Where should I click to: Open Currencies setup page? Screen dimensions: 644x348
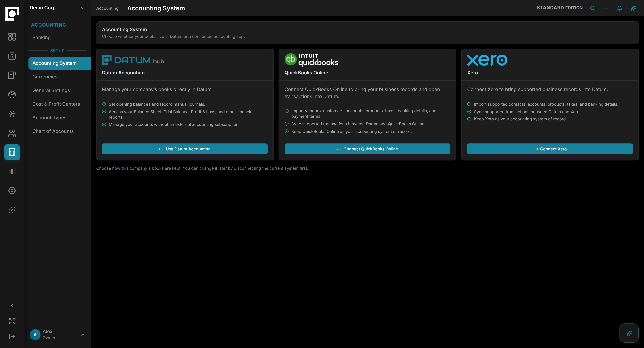tap(45, 77)
